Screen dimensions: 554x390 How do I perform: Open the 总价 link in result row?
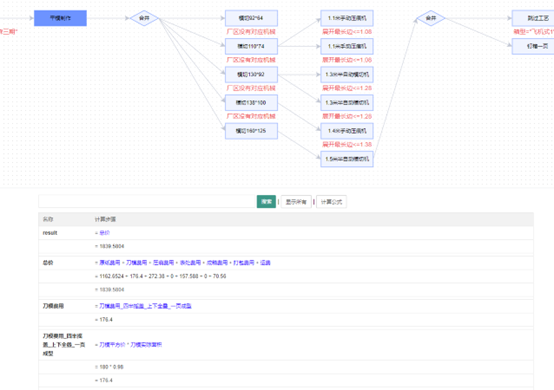click(x=105, y=233)
